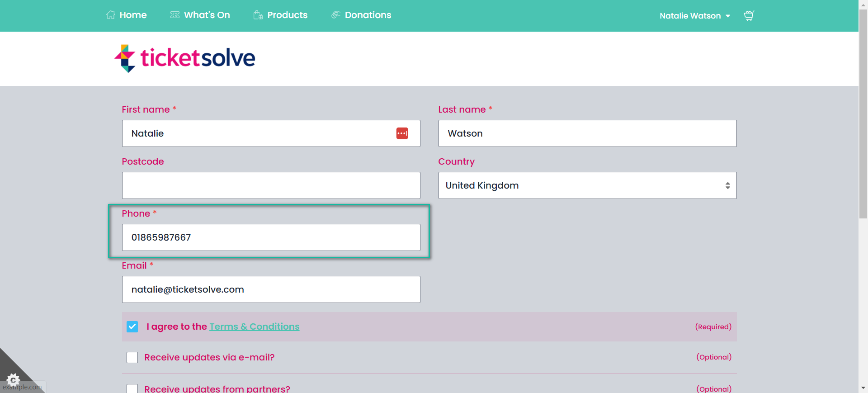Open the shopping basket icon
868x393 pixels.
point(749,16)
